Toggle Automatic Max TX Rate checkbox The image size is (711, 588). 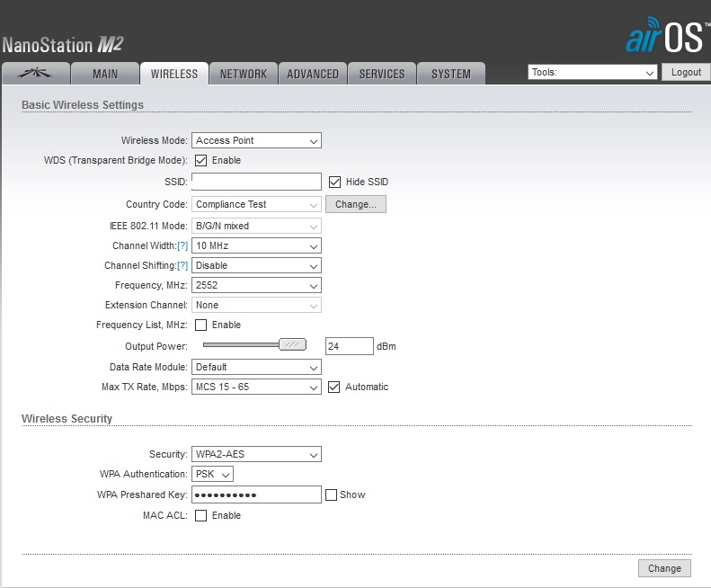tap(334, 388)
